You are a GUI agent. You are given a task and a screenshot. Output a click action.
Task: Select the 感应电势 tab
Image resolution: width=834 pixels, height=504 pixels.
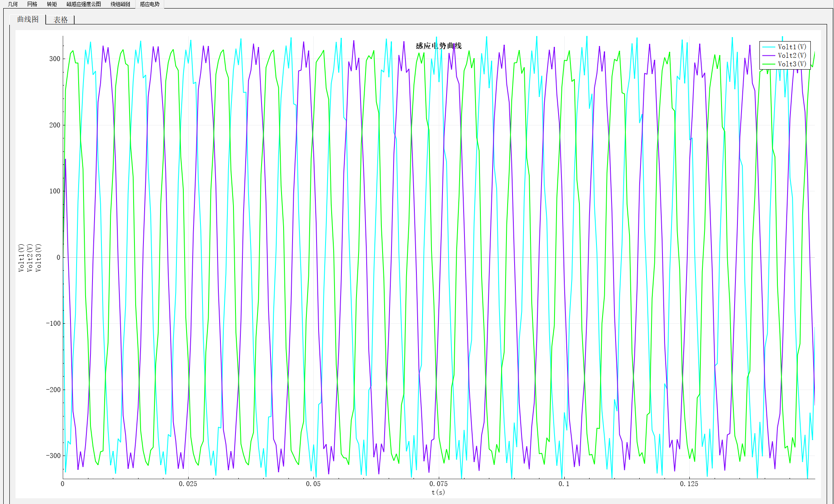[x=150, y=4]
